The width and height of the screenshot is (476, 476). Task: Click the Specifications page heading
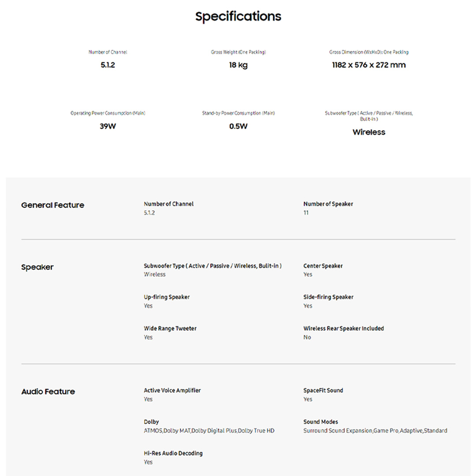(238, 17)
